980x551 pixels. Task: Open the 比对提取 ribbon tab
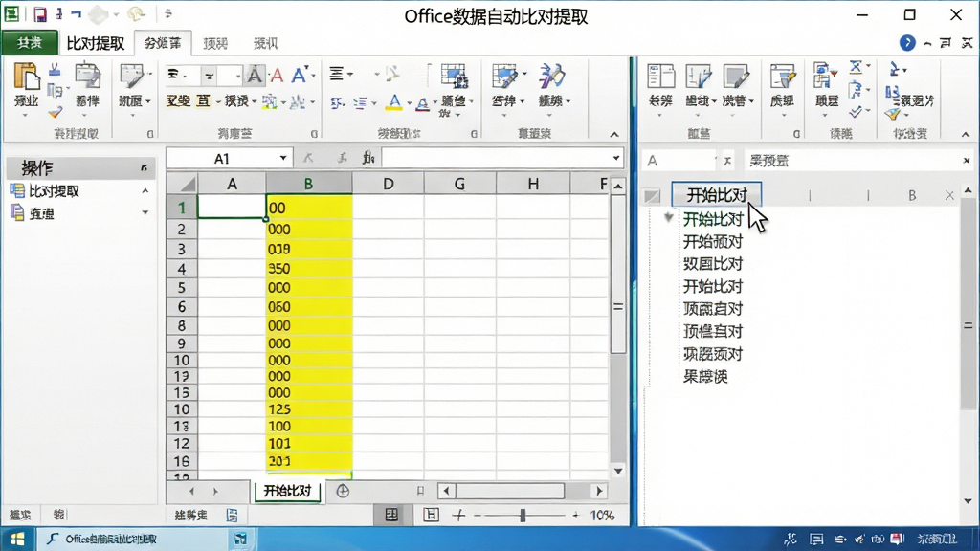click(95, 43)
